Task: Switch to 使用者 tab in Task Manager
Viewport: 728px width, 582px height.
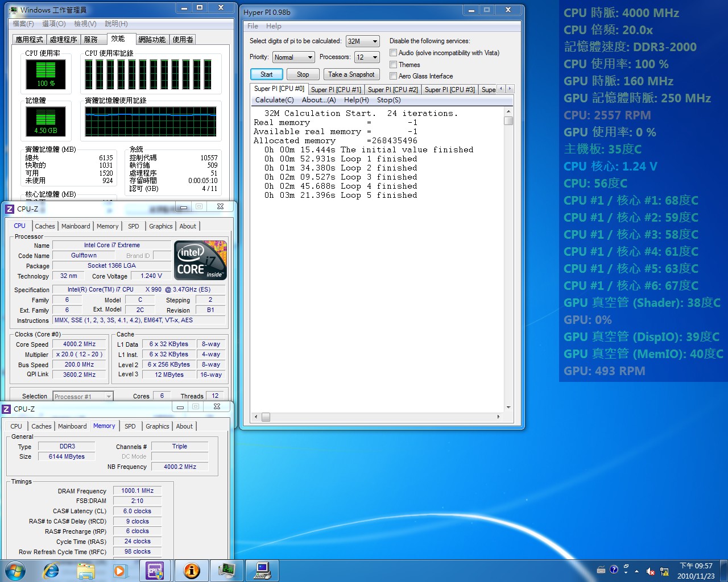Action: [183, 39]
